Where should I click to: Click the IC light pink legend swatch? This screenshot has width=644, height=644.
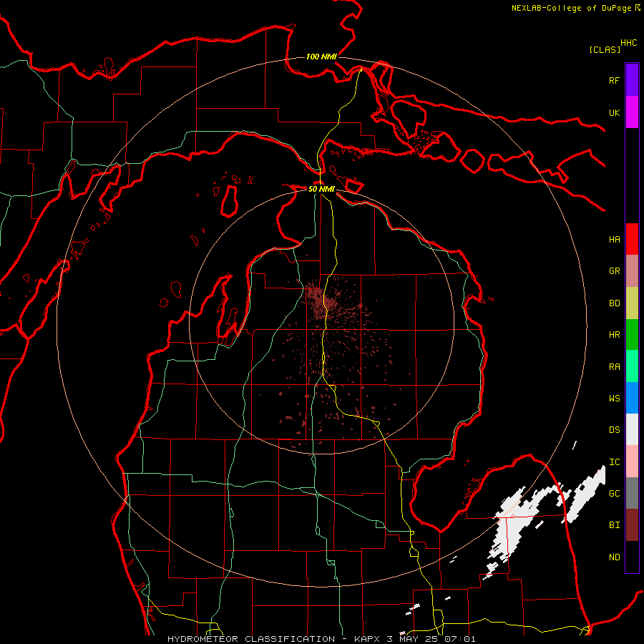(x=632, y=462)
